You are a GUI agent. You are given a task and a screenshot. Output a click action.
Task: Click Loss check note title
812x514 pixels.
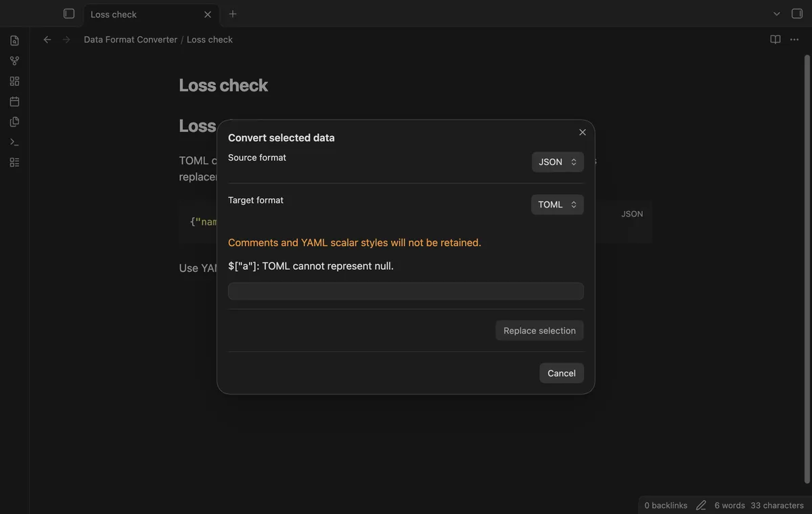coord(223,85)
